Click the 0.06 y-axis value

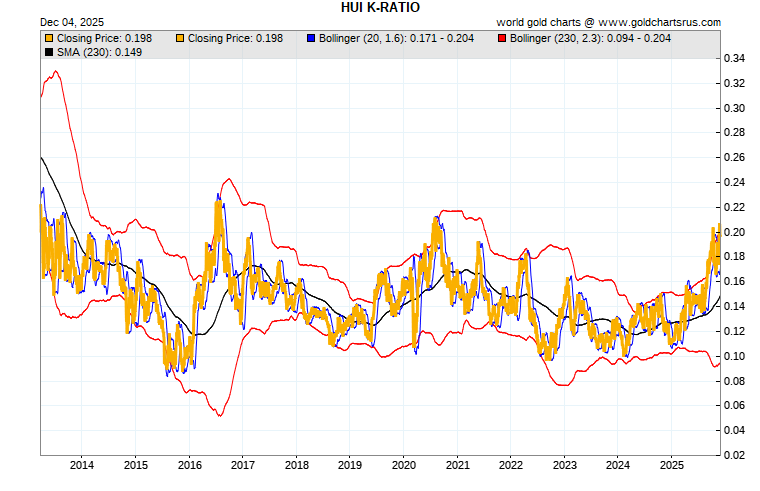pos(734,405)
